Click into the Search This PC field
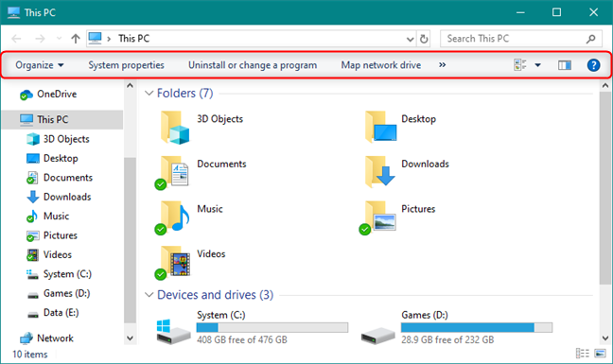The image size is (613, 364). click(520, 39)
